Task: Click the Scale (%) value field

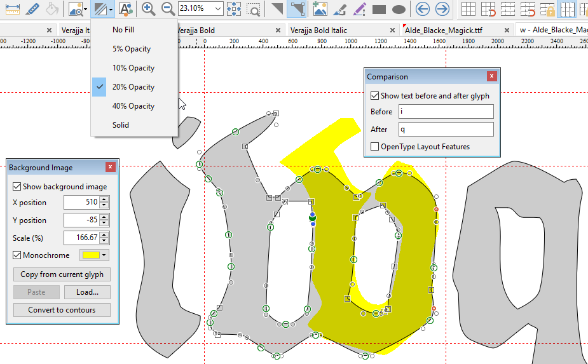Action: tap(82, 238)
